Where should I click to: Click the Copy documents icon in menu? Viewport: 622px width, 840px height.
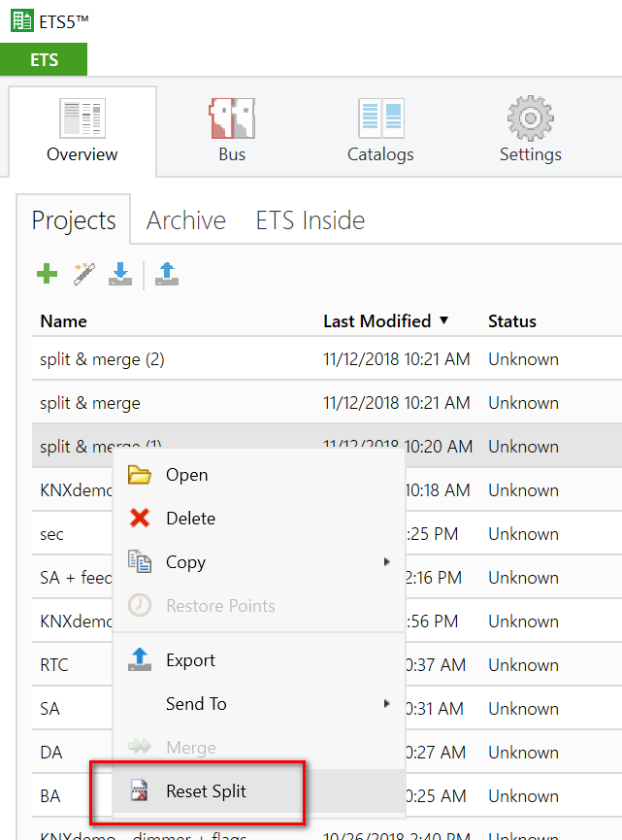coord(140,561)
